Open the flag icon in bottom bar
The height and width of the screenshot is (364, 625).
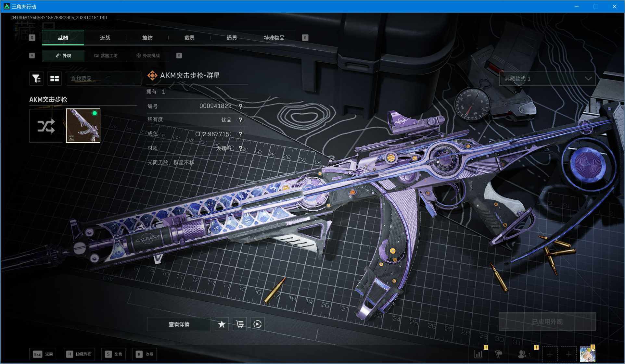[x=499, y=354]
